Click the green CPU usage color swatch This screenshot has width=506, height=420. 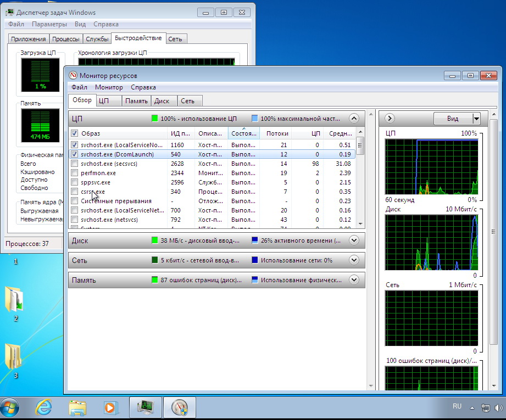tap(155, 118)
